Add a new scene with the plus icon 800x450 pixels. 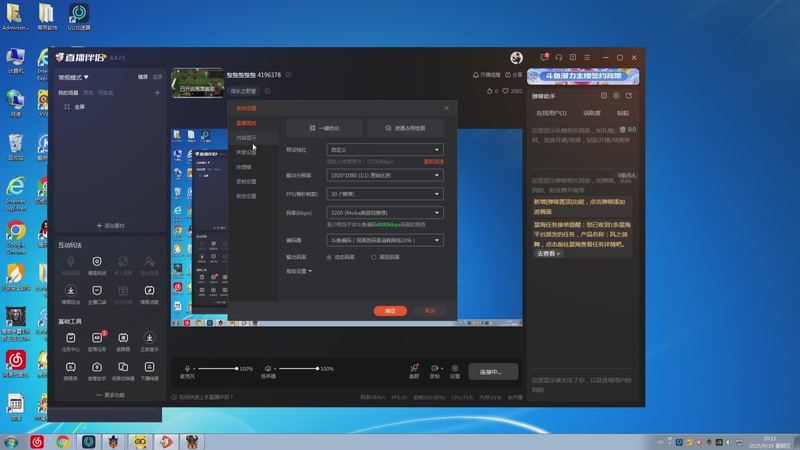pos(157,93)
